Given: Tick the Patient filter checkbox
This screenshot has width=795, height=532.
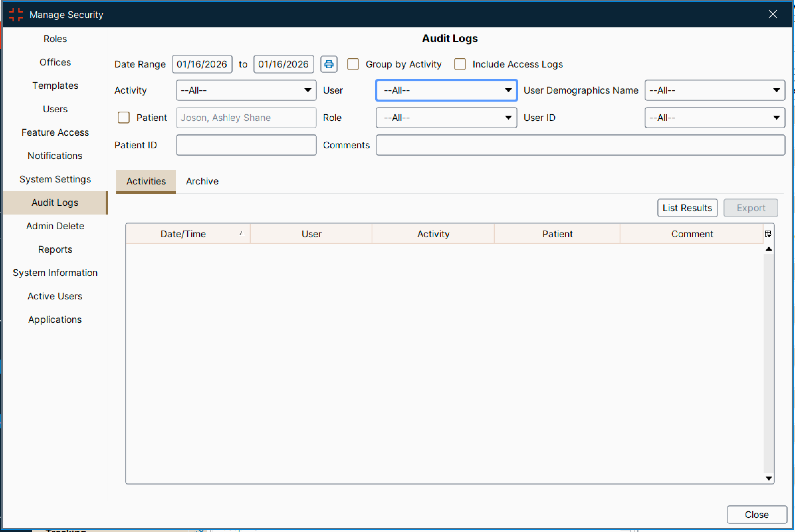Looking at the screenshot, I should [124, 118].
